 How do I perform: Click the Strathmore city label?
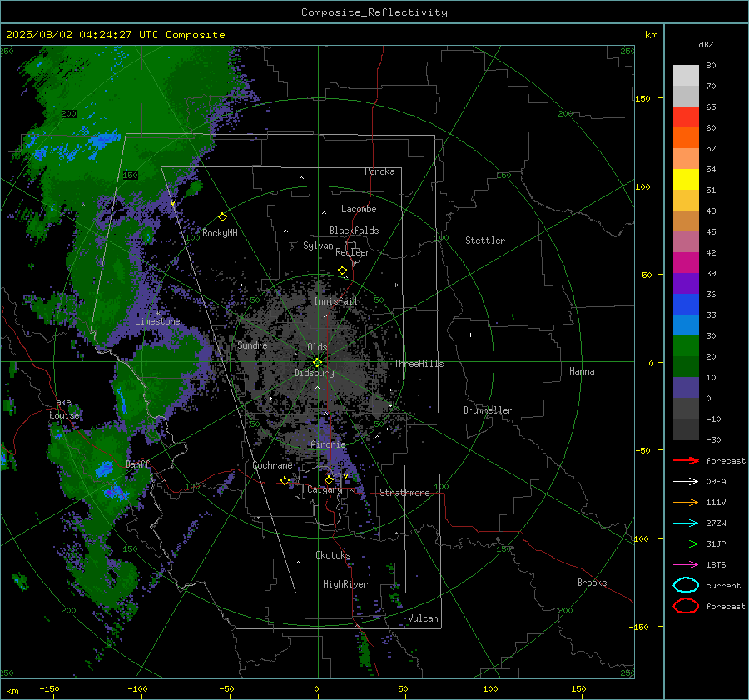[x=404, y=493]
